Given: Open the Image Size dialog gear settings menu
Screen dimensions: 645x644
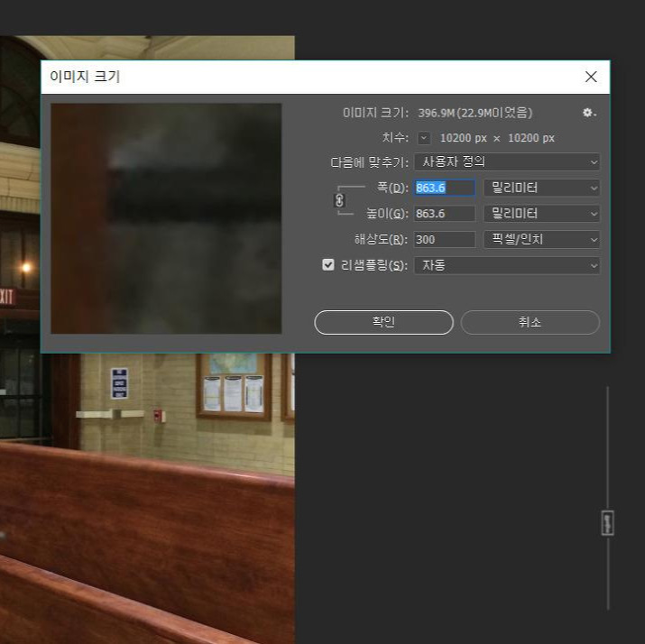Looking at the screenshot, I should (589, 113).
